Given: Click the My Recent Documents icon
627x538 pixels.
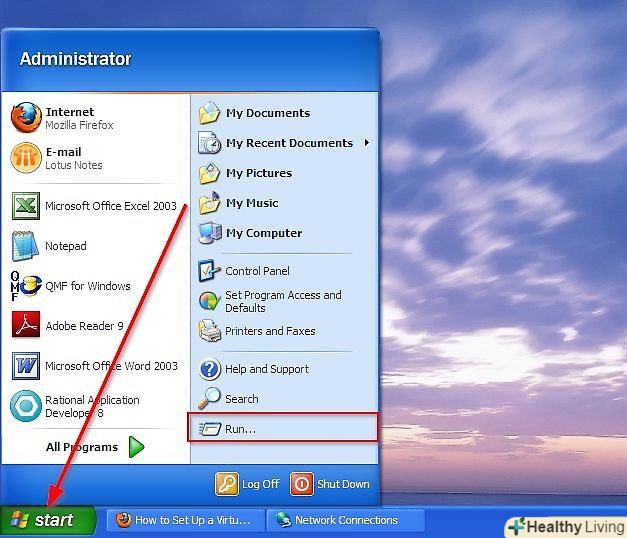Looking at the screenshot, I should pos(209,143).
